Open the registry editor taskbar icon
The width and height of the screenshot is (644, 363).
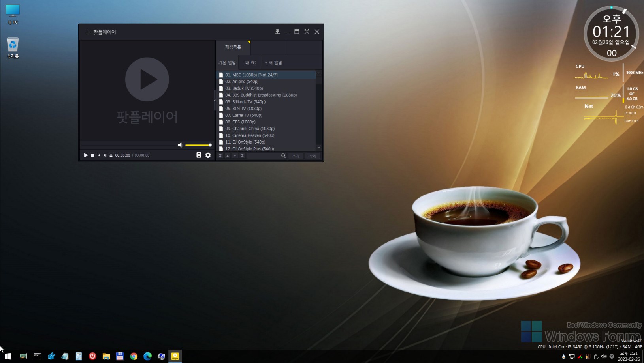coord(51,356)
